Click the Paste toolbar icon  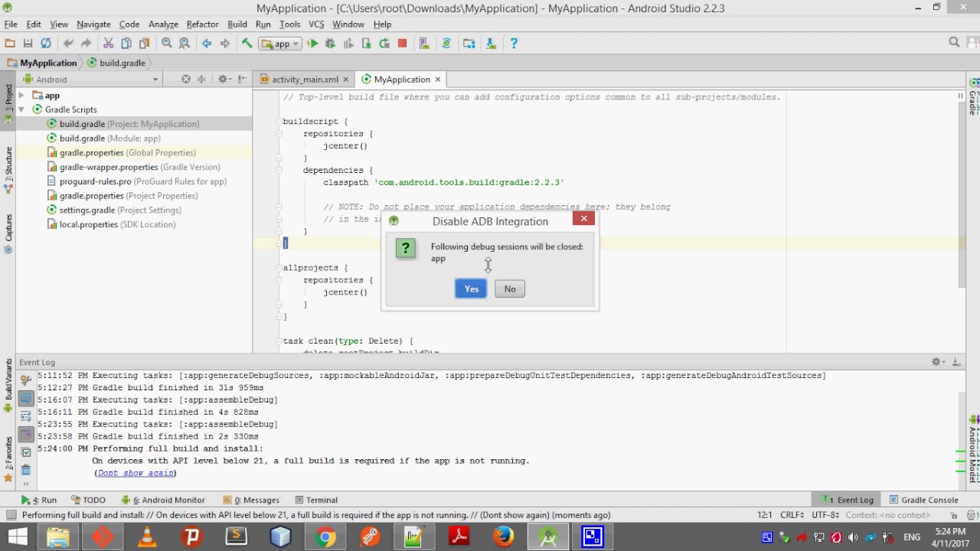point(144,44)
